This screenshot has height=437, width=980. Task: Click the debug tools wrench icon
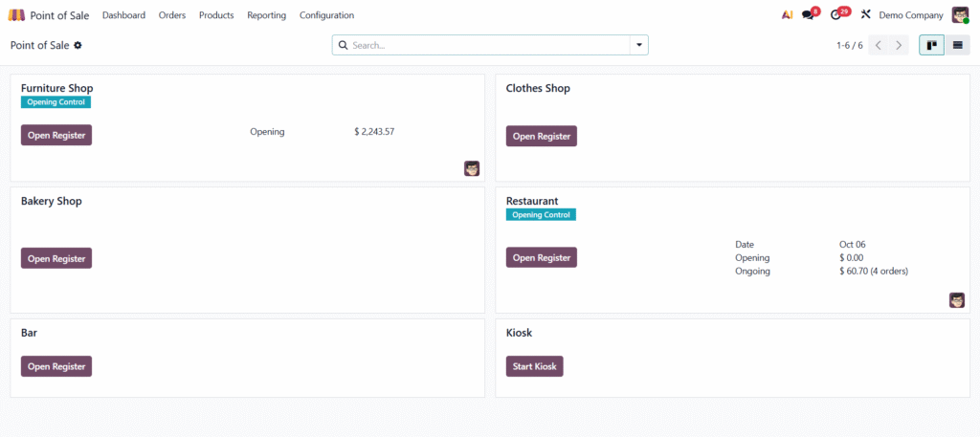tap(865, 15)
